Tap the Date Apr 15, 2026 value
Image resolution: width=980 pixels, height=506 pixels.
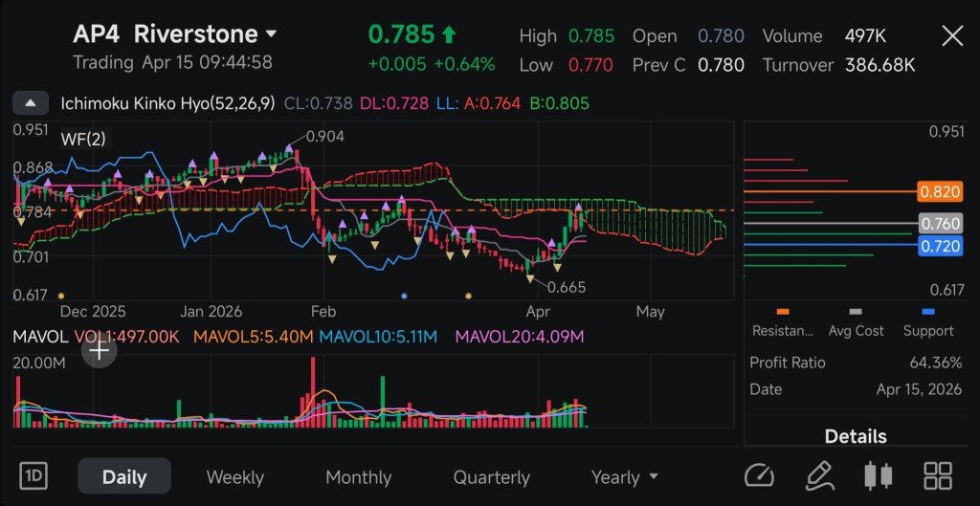point(919,389)
